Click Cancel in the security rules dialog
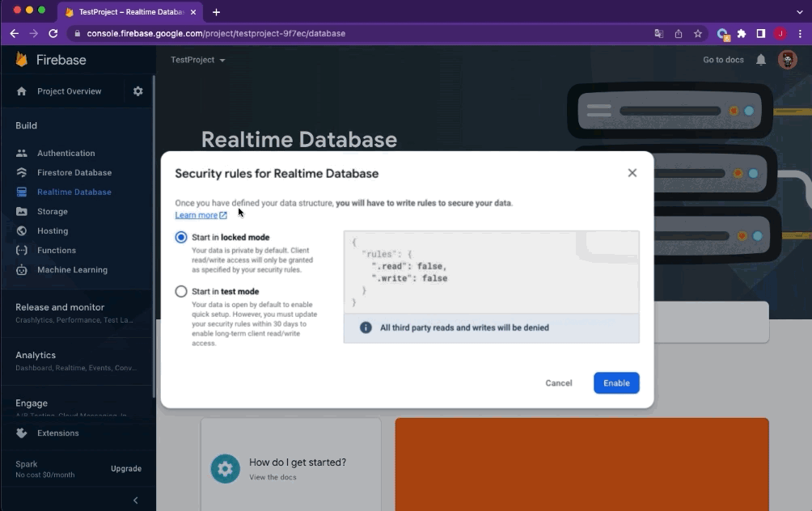Viewport: 812px width, 511px height. 559,383
